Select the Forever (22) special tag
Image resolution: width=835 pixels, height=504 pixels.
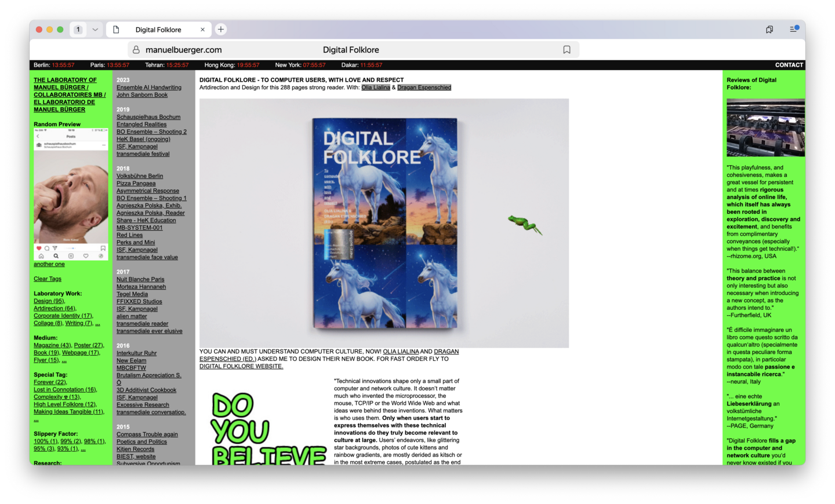coord(50,382)
